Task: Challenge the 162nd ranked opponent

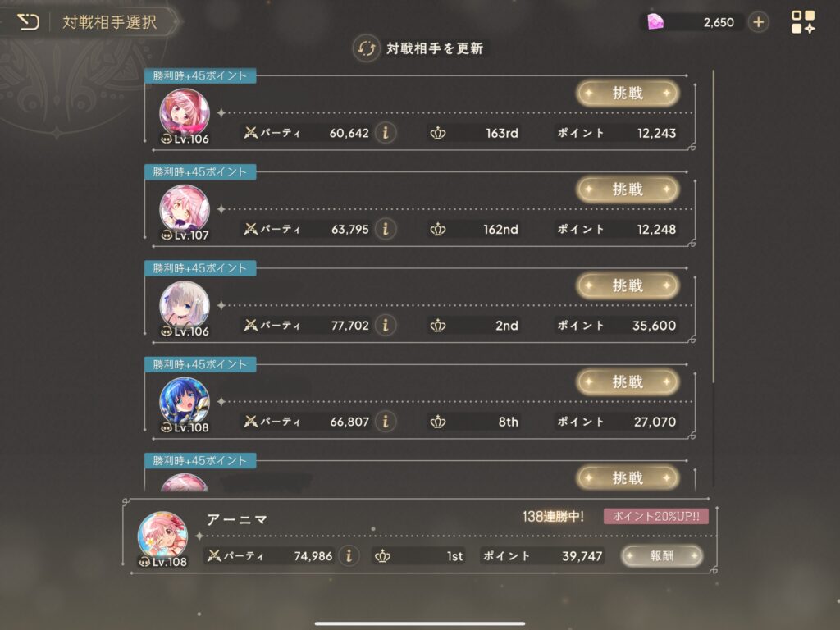Action: (x=628, y=189)
